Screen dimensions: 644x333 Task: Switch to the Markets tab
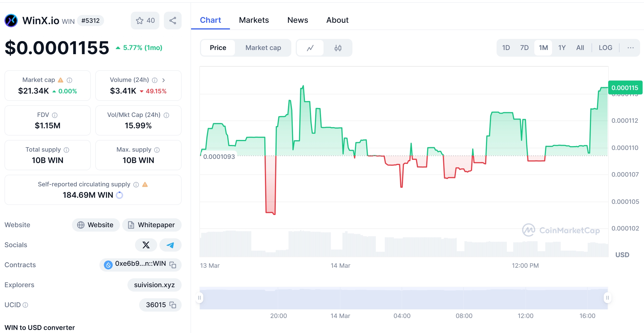point(254,20)
